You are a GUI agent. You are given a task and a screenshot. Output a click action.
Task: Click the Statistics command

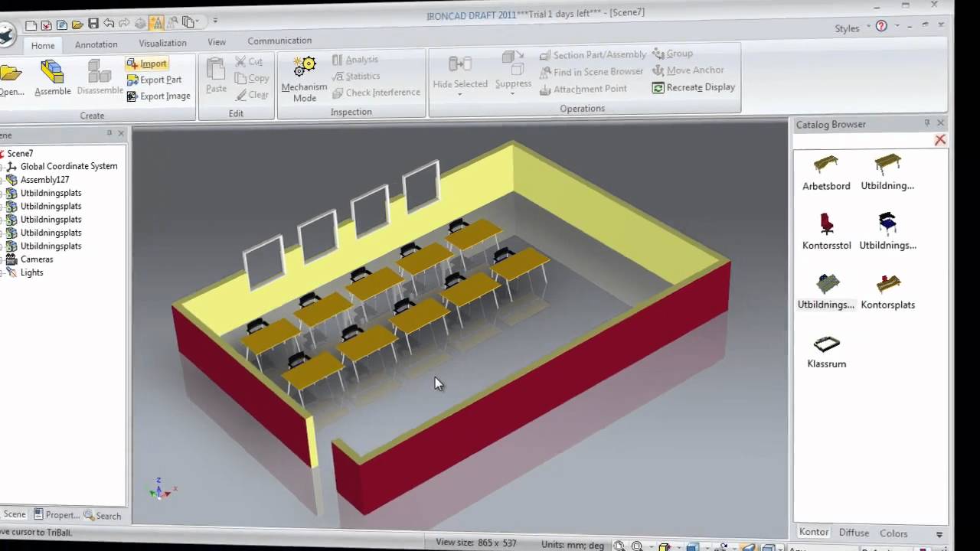click(x=356, y=77)
